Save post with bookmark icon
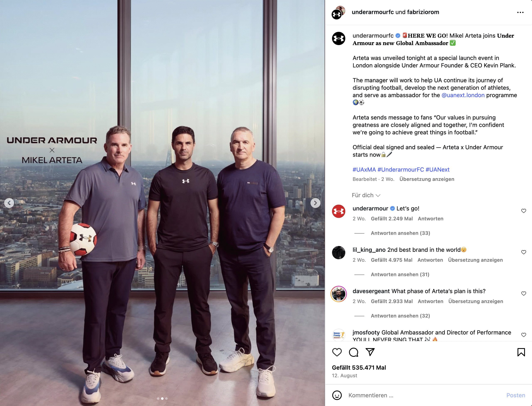 click(x=521, y=352)
